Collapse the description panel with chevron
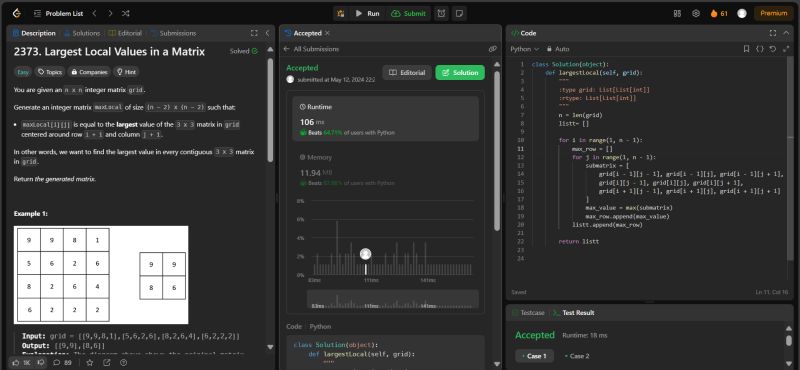This screenshot has height=370, width=800. [x=267, y=33]
